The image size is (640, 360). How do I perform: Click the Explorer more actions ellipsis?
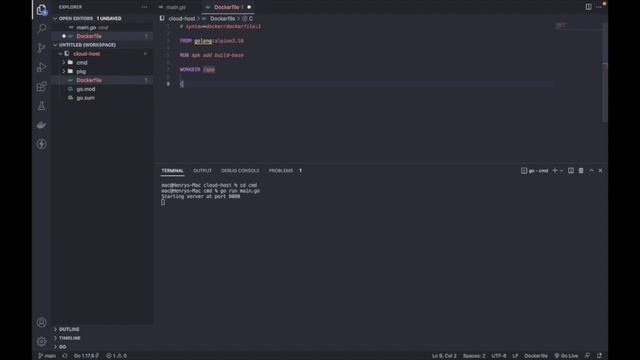(x=144, y=7)
